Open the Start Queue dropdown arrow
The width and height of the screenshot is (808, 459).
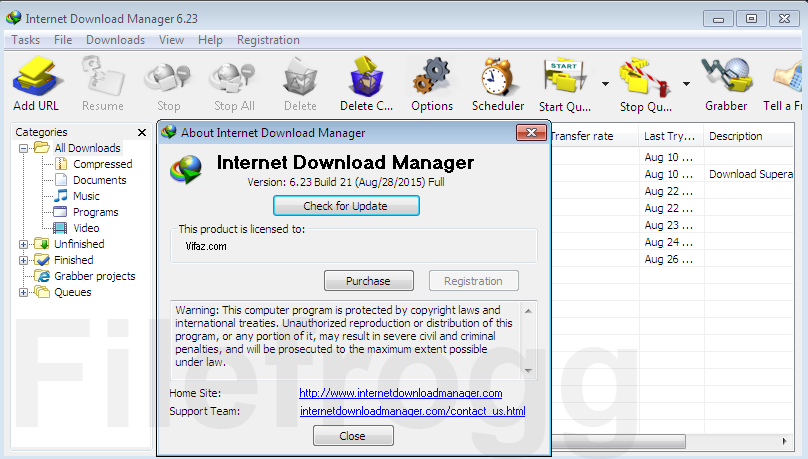[x=605, y=83]
